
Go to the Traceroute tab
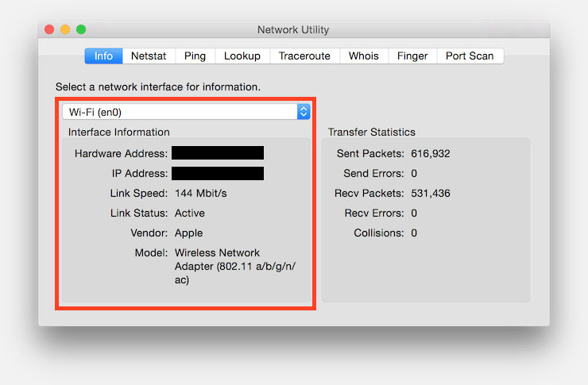[305, 56]
